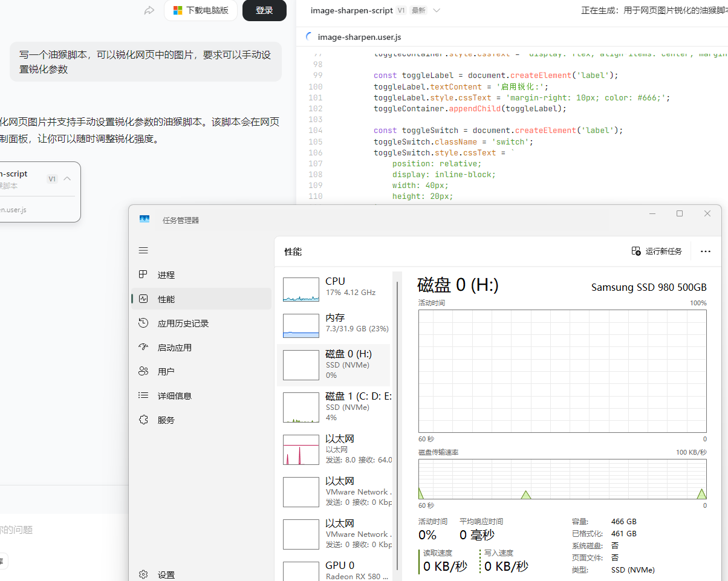Screen dimensions: 728x581
Task: Open the image-sharpen.user.js file tab
Action: pyautogui.click(x=359, y=37)
